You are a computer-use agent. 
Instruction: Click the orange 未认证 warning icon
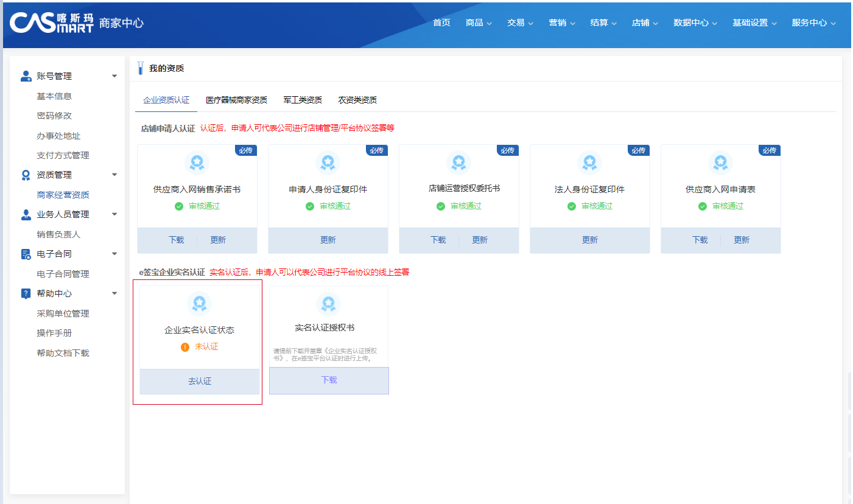coord(185,347)
